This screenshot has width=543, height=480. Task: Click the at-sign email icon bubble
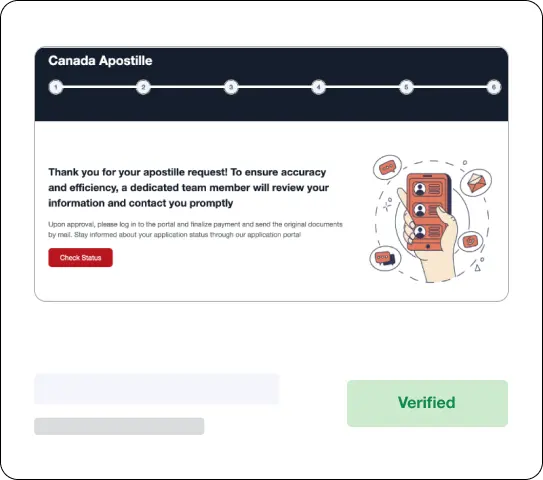(x=470, y=241)
